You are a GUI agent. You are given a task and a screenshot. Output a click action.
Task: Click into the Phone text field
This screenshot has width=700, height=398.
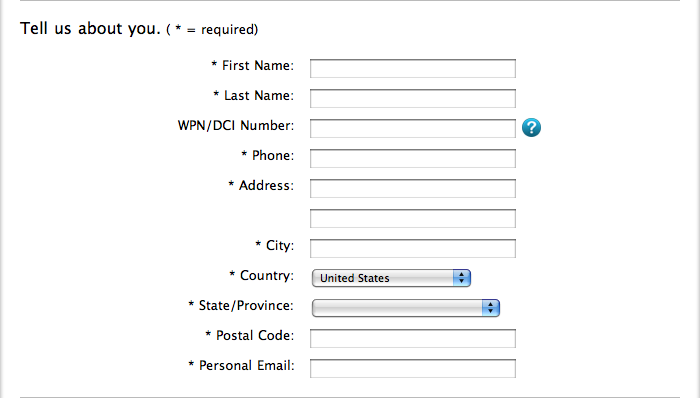(x=413, y=158)
